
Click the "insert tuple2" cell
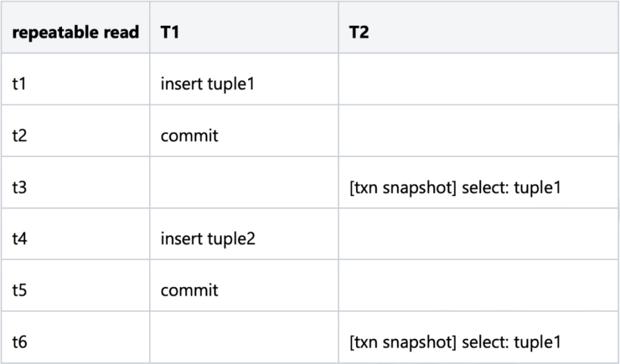[208, 239]
